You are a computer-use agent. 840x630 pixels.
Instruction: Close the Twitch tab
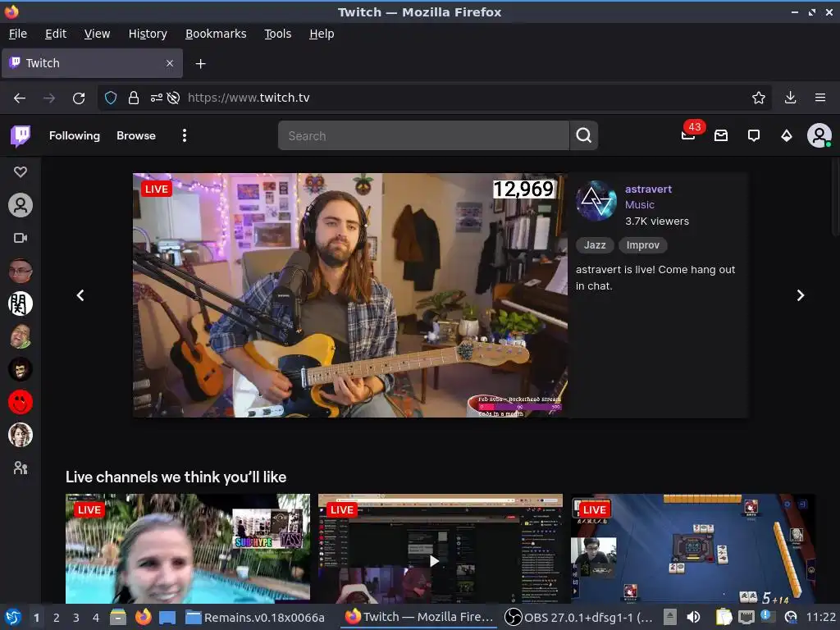coord(170,63)
